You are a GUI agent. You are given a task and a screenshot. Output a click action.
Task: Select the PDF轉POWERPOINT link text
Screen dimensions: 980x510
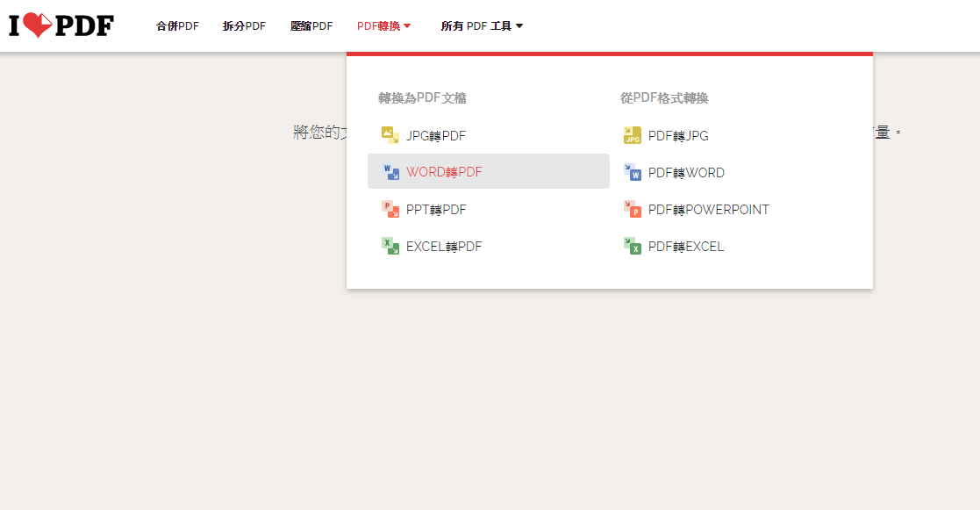tap(709, 210)
